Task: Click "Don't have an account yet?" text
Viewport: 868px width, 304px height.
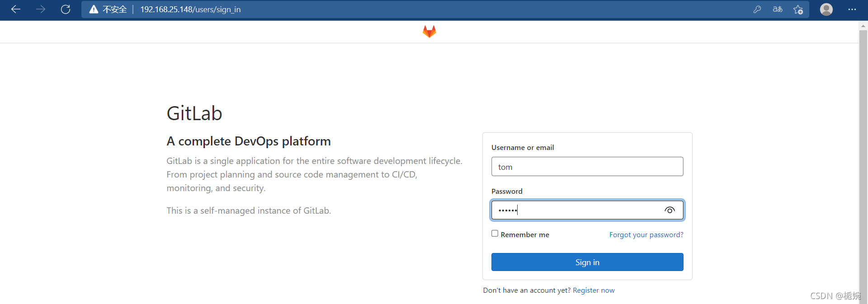Action: pos(527,290)
